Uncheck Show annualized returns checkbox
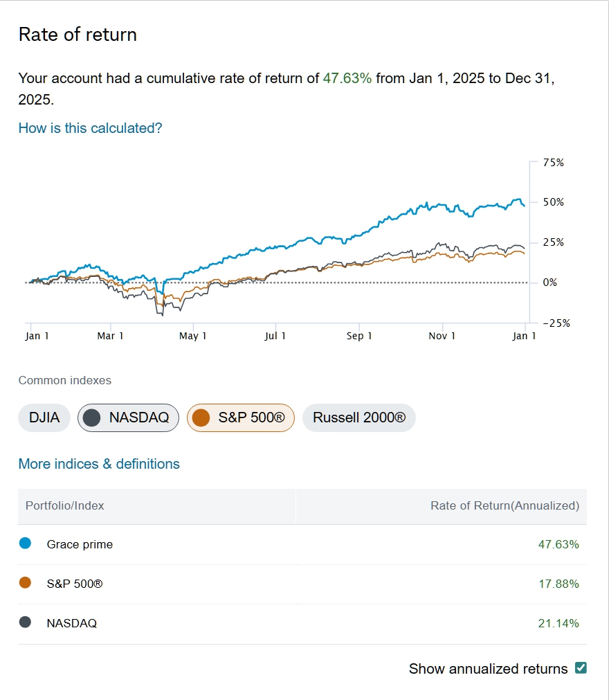Image resolution: width=609 pixels, height=700 pixels. coord(581,668)
